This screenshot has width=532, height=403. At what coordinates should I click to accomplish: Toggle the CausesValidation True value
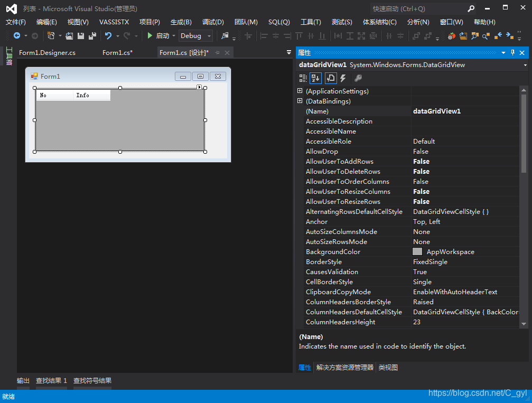coord(465,271)
